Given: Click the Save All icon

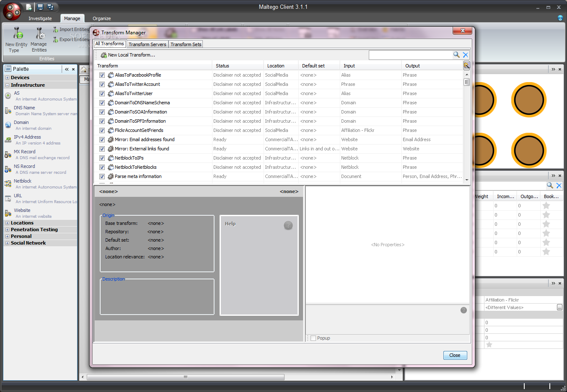Looking at the screenshot, I should point(50,7).
